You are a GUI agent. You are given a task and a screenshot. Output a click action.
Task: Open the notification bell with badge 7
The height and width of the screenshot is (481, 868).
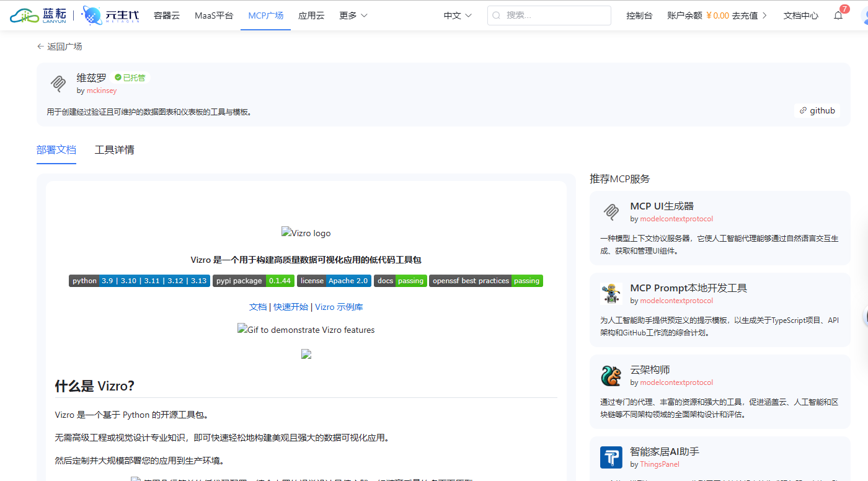pyautogui.click(x=838, y=16)
